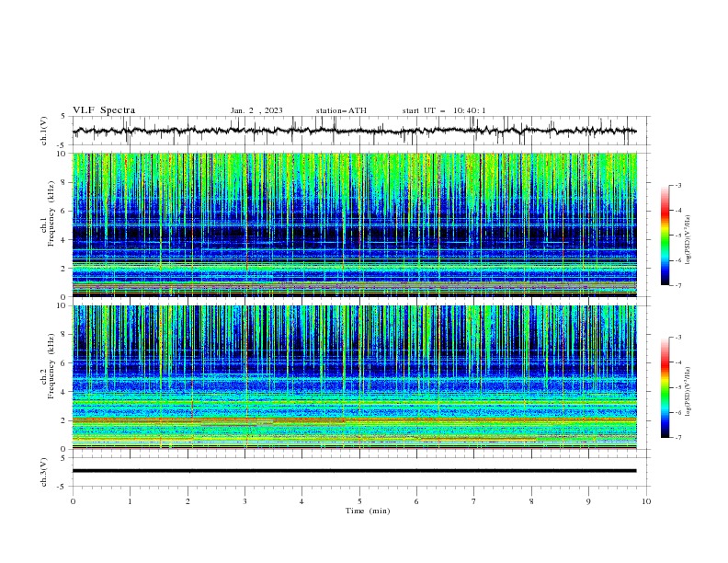
Task: Click tick label "5" on the Time axis
Action: 359,501
